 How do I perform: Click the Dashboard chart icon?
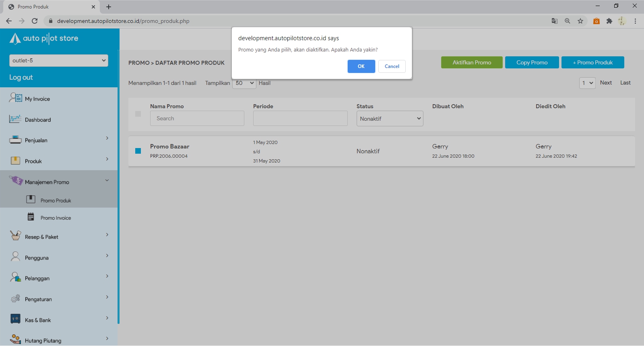tap(15, 119)
